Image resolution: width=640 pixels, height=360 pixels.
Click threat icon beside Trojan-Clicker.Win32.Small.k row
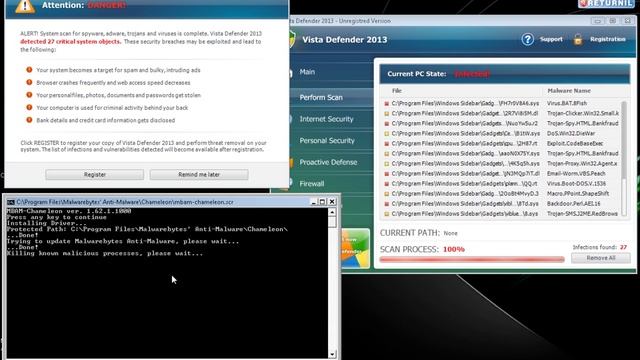[387, 113]
